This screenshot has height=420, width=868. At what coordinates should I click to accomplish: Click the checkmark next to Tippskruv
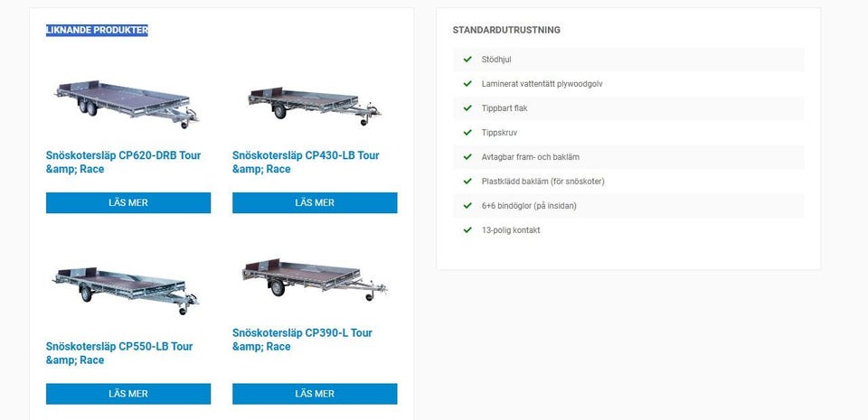click(467, 133)
